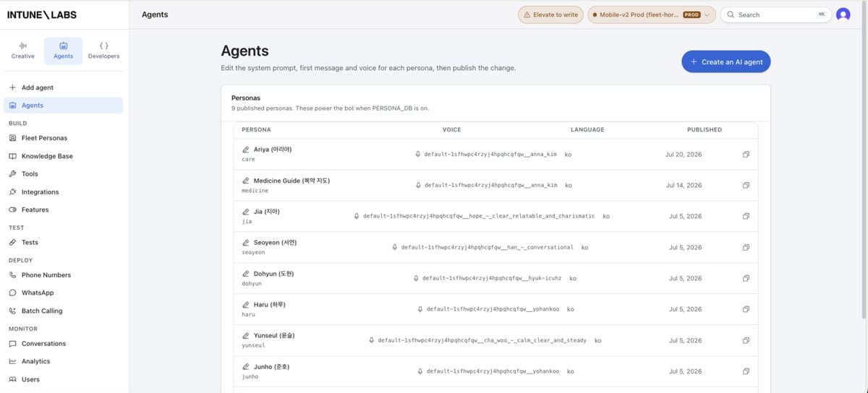Click the VOICE column header
Viewport: 868px width, 393px height.
[x=451, y=130]
